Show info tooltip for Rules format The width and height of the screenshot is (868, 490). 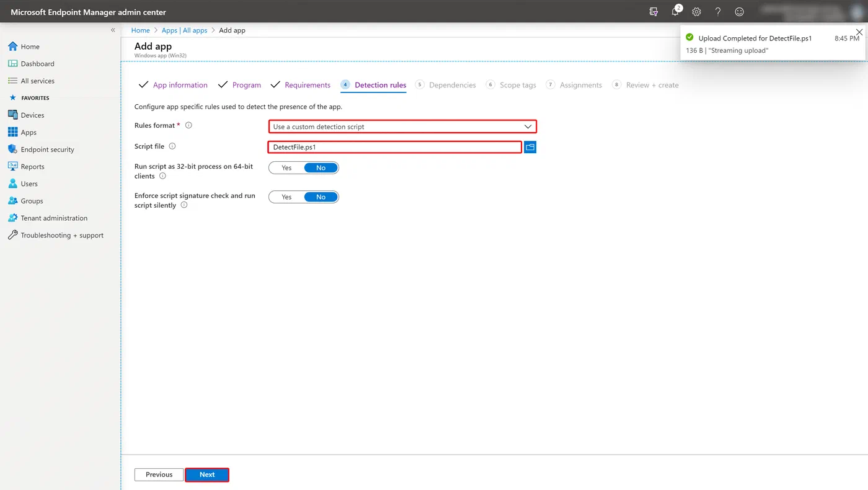189,125
